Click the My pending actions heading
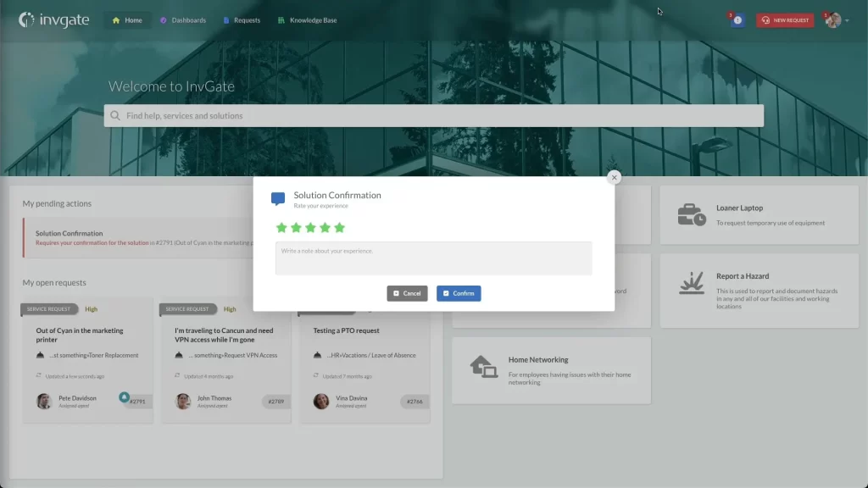Viewport: 868px width, 488px height. click(x=57, y=203)
